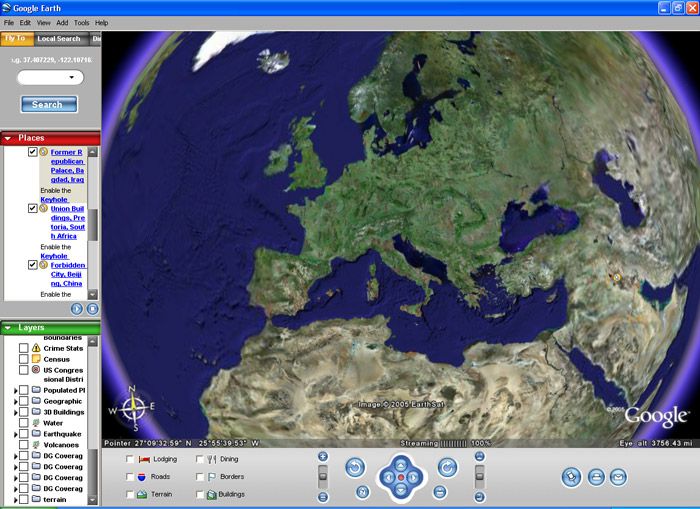The height and width of the screenshot is (509, 700).
Task: Collapse the Layers panel
Action: pos(8,328)
